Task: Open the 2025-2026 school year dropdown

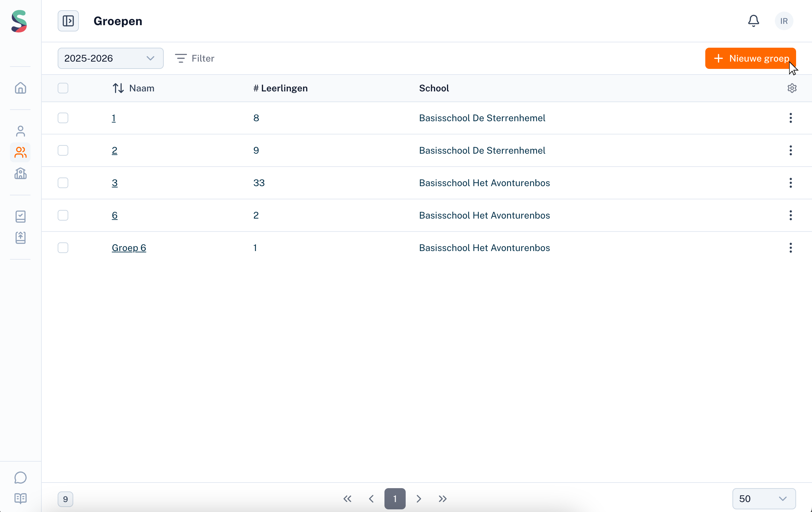Action: (x=110, y=58)
